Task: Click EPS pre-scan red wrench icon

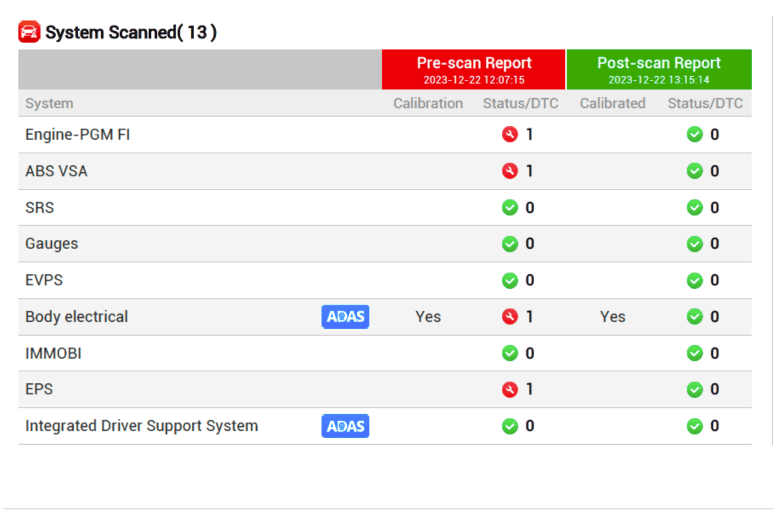Action: (510, 389)
